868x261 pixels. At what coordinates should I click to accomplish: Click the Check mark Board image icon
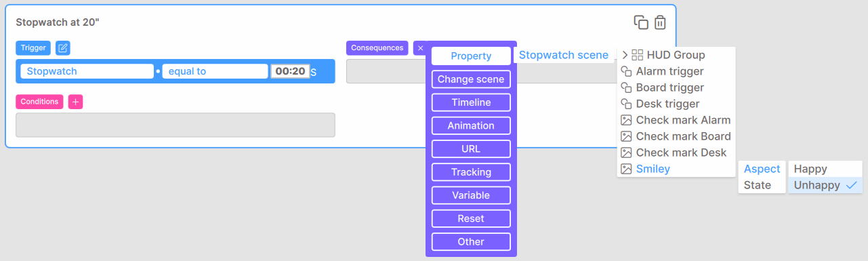pos(627,136)
